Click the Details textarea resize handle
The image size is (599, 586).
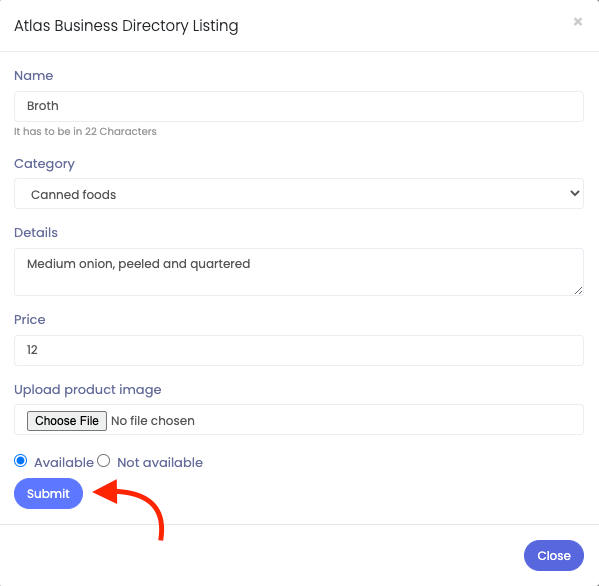[x=579, y=291]
